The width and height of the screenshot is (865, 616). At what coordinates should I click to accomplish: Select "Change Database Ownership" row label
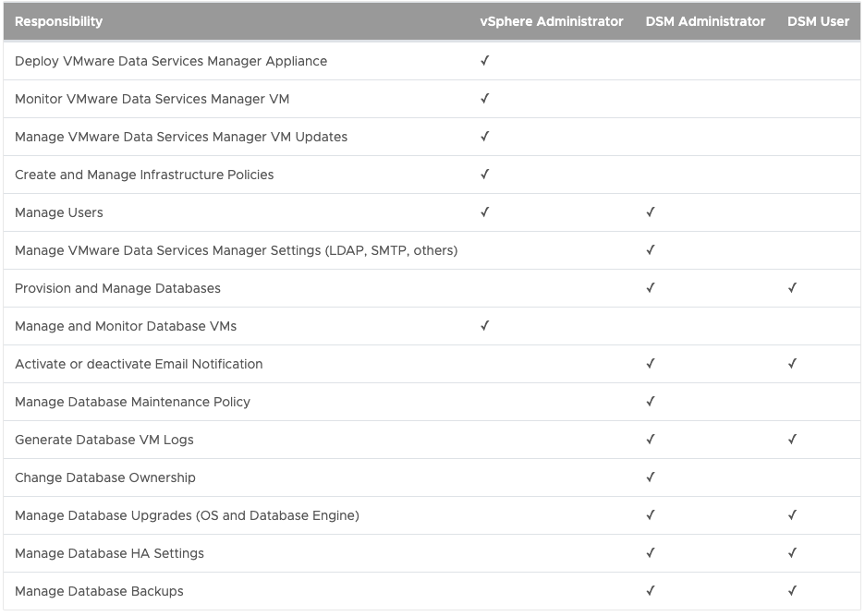pos(105,477)
